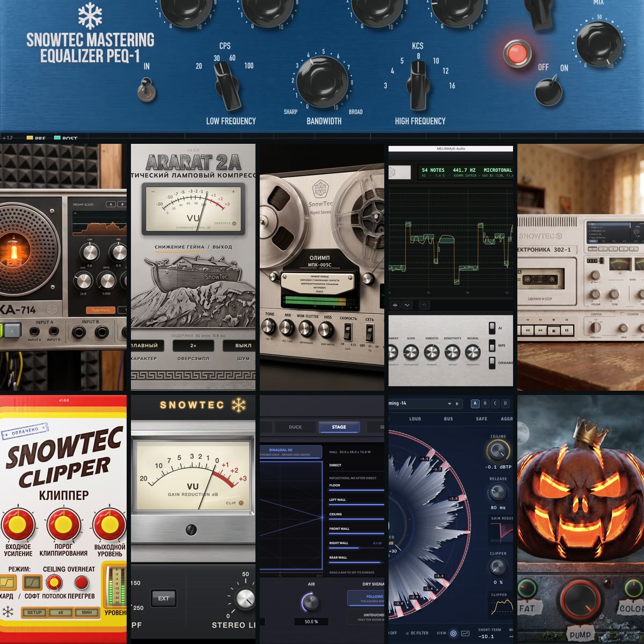Adjust the MIX knob on the Олимп tape deck
Image resolution: width=644 pixels, height=644 pixels.
(x=288, y=328)
